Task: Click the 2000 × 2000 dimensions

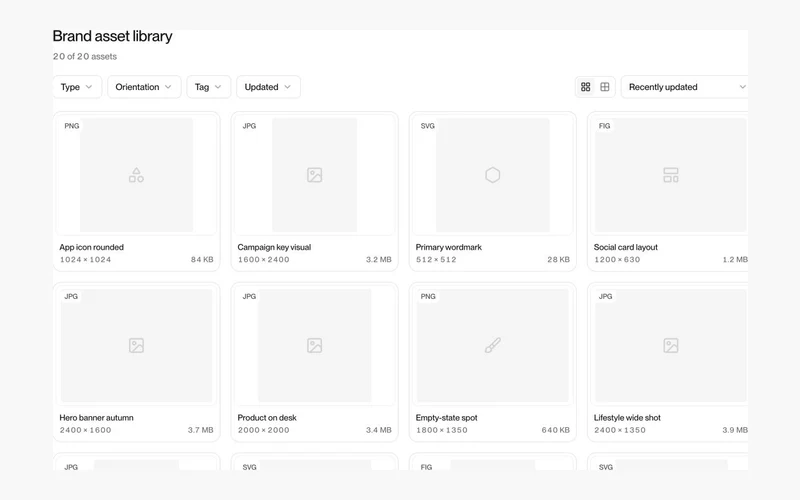Action: pos(263,430)
